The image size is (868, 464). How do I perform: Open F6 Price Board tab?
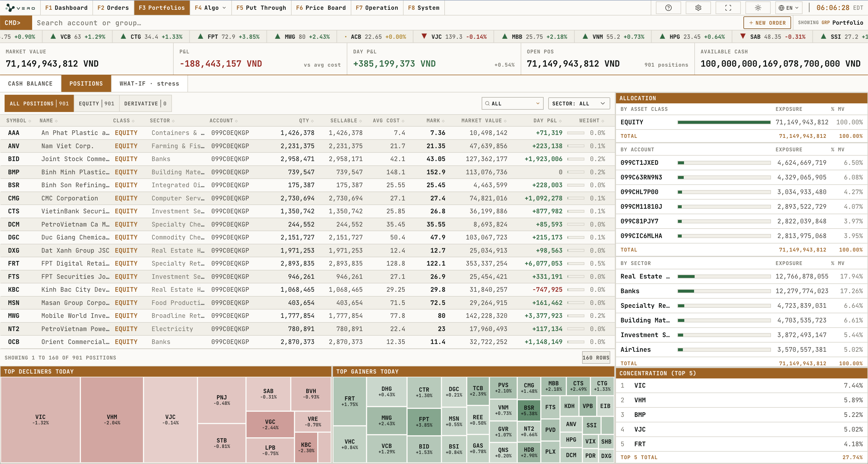321,8
